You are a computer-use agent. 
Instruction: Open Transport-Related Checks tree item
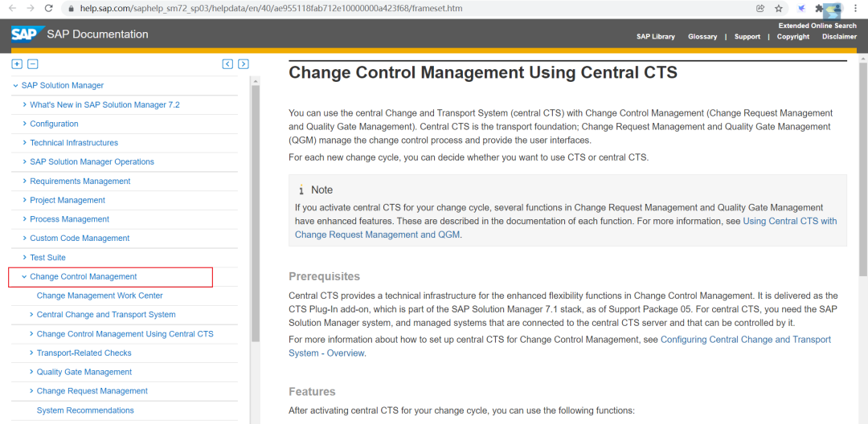click(84, 353)
